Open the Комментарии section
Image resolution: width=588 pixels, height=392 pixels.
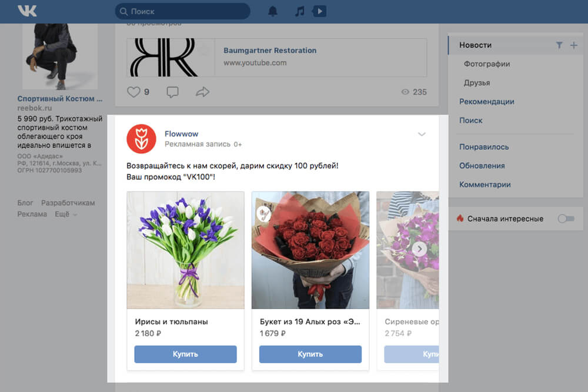click(485, 185)
